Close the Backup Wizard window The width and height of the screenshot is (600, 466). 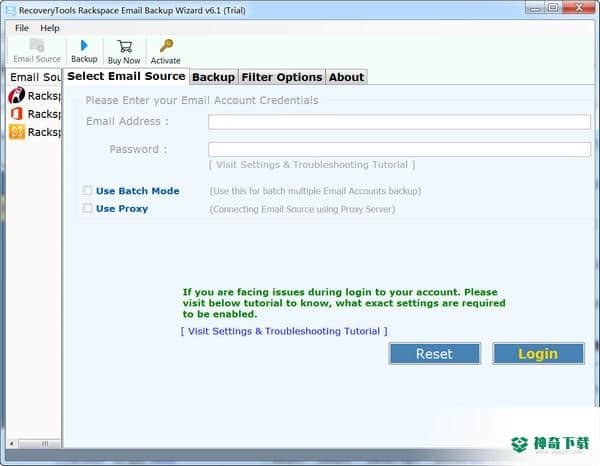pyautogui.click(x=579, y=7)
